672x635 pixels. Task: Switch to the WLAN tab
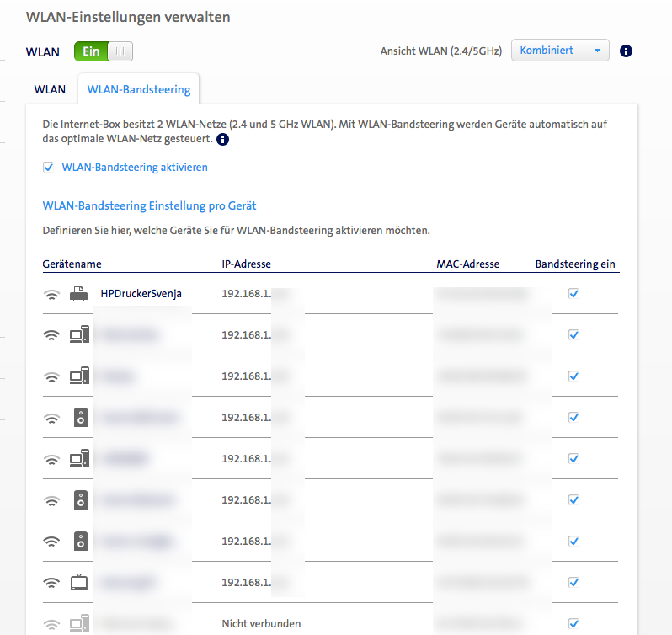tap(50, 89)
